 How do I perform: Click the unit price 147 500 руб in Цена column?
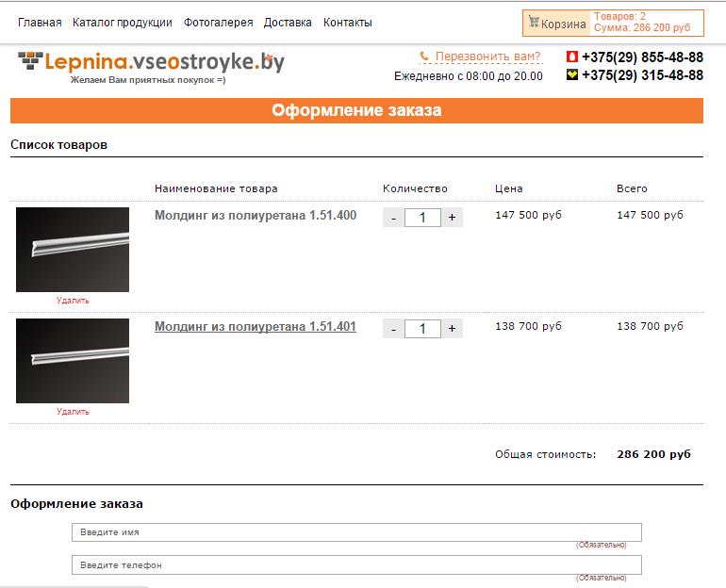coord(528,215)
